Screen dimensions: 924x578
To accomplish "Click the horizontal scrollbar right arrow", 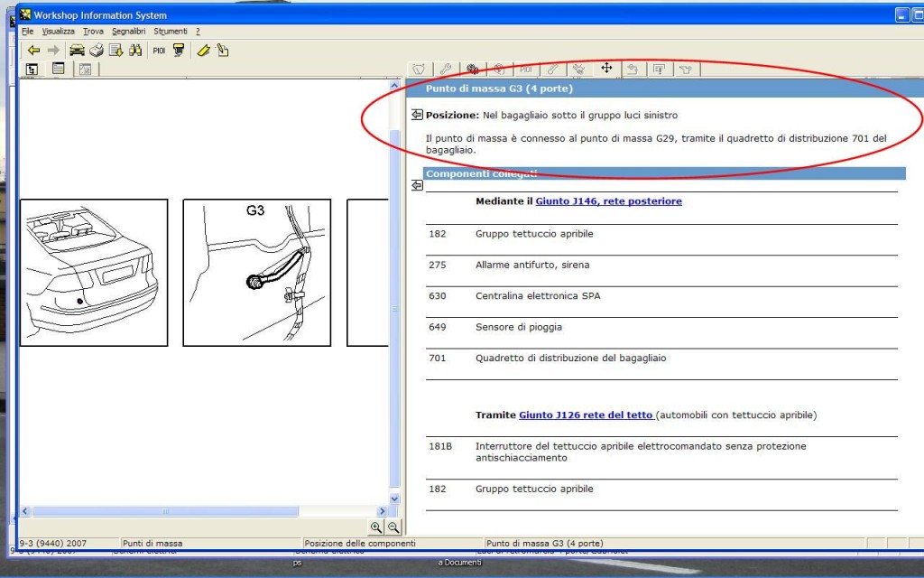I will pyautogui.click(x=383, y=511).
